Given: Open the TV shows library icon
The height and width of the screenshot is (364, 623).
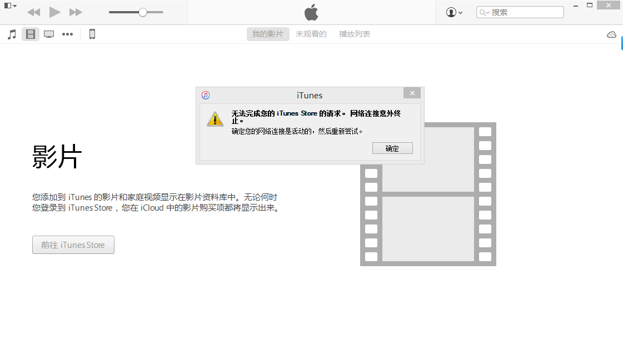Looking at the screenshot, I should pyautogui.click(x=49, y=34).
